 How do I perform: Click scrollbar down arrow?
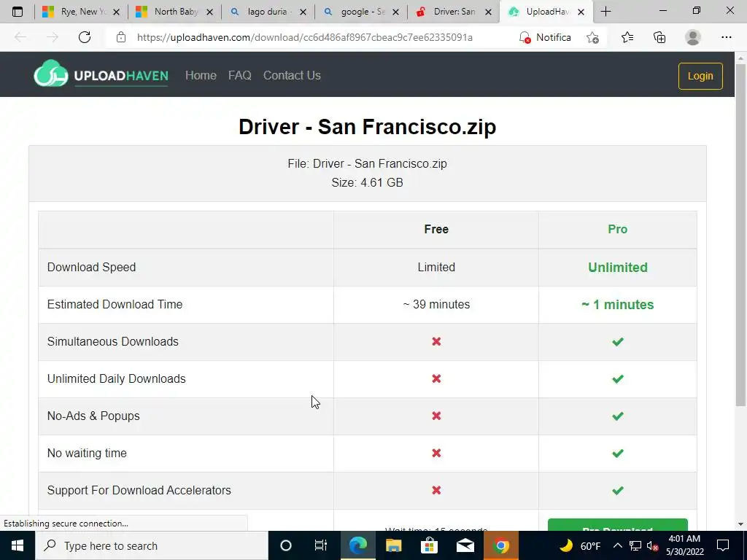(x=740, y=524)
